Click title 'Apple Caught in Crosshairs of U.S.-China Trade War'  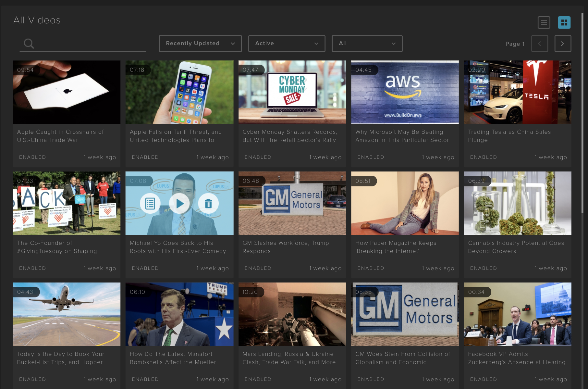tap(60, 136)
